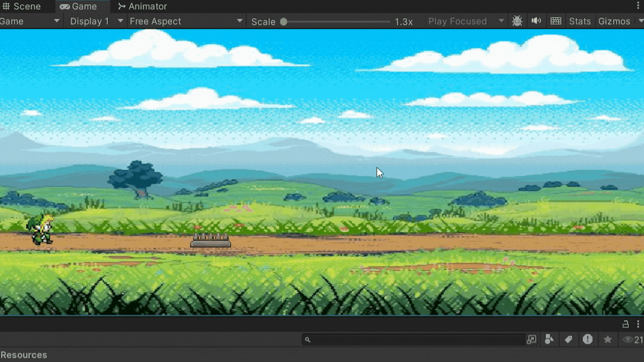Filter assets with Search by Type icon
The width and height of the screenshot is (644, 362).
click(x=549, y=340)
